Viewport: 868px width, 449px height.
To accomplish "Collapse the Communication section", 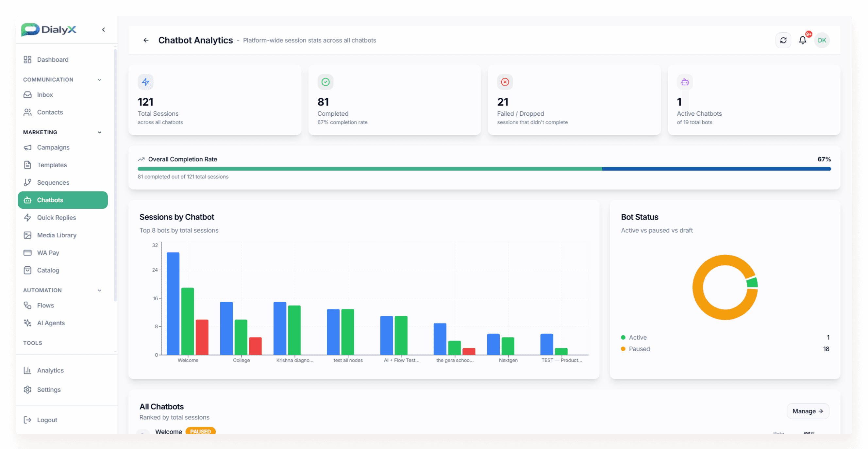I will 99,79.
